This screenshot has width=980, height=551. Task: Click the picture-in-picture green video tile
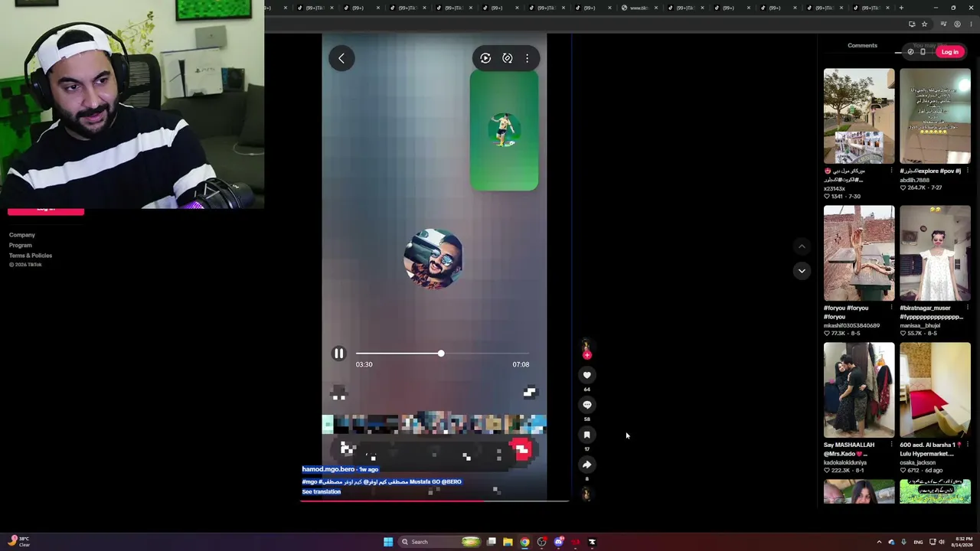(x=504, y=130)
